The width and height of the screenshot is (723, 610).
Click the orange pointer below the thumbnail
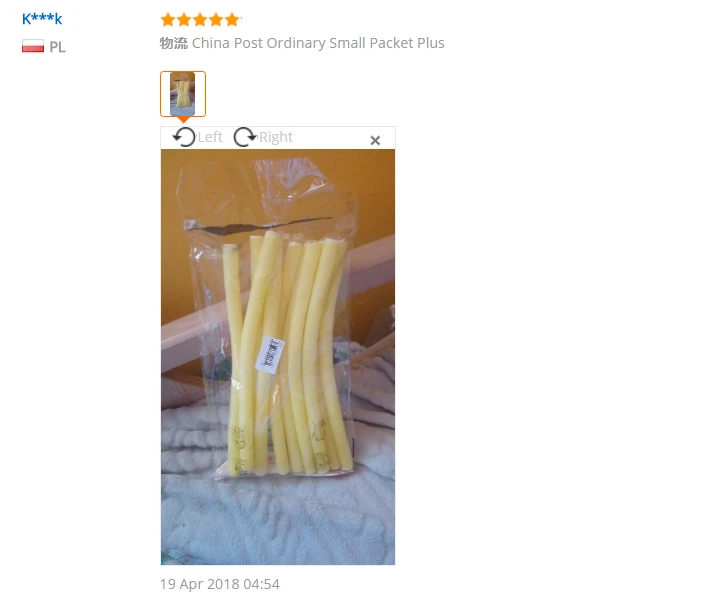click(183, 120)
